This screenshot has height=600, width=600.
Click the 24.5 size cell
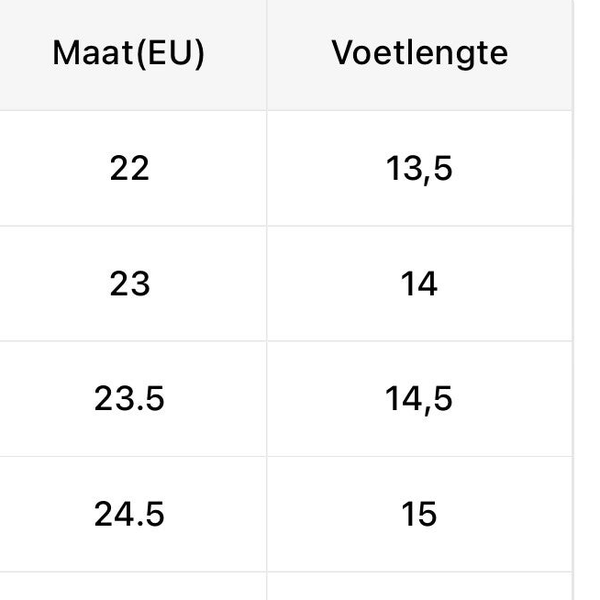click(129, 514)
